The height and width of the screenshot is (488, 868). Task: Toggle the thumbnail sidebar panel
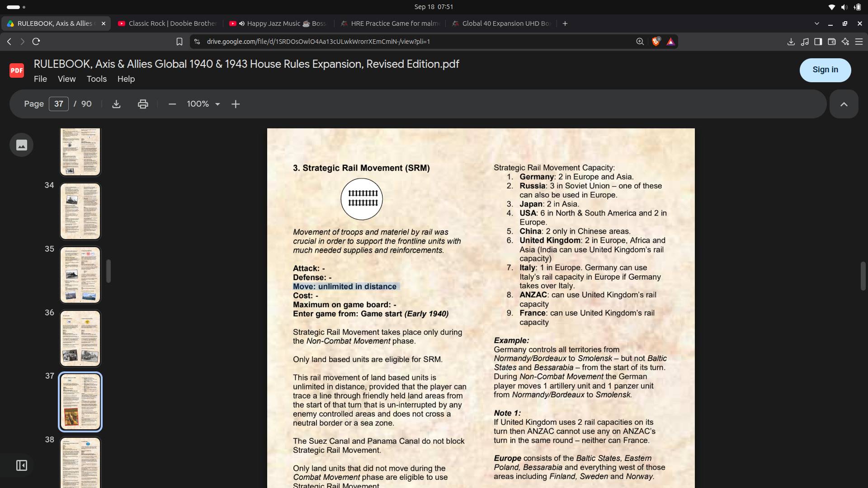pos(22,465)
